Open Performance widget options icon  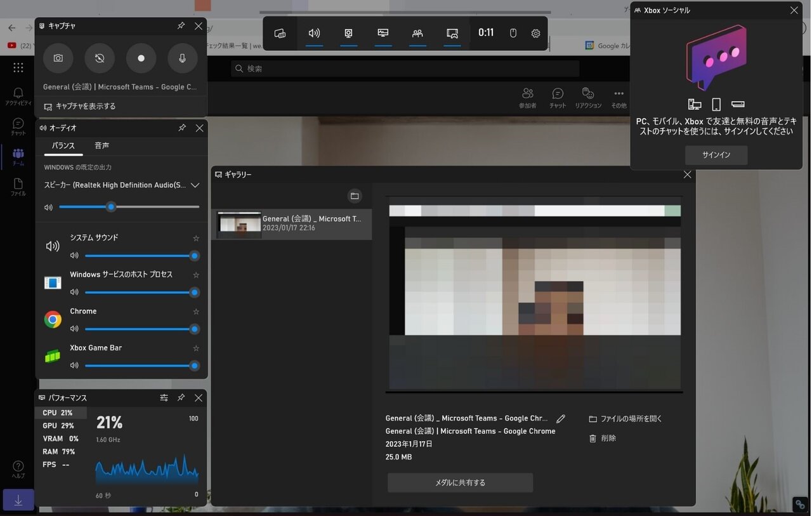pos(164,398)
